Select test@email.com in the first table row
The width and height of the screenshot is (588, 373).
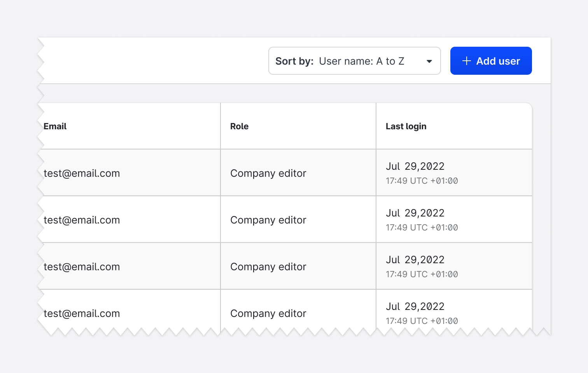coord(82,173)
